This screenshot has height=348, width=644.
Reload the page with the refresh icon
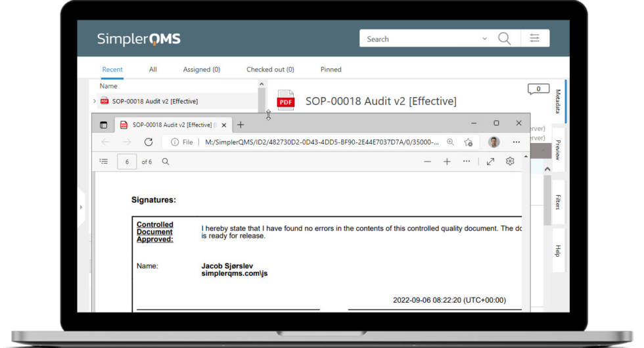pyautogui.click(x=149, y=142)
